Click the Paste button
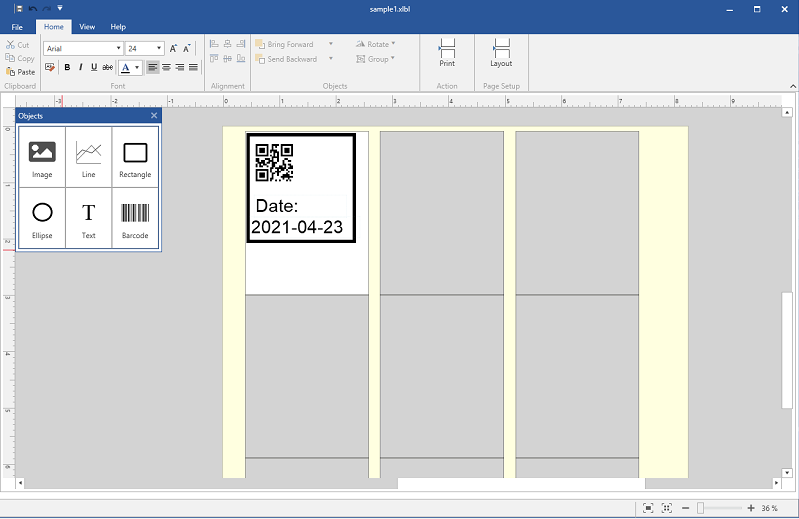This screenshot has height=519, width=799. (20, 72)
